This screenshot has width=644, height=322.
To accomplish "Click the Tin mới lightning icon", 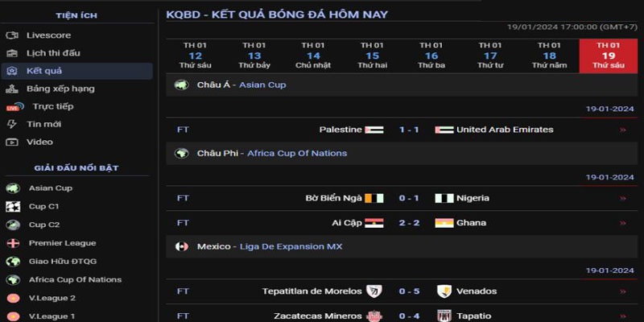I will 12,124.
